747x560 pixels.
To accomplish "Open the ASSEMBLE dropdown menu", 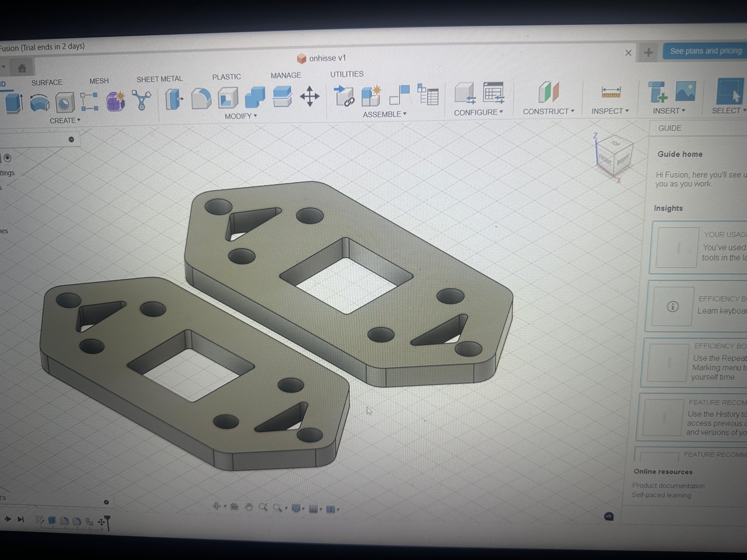I will point(384,114).
